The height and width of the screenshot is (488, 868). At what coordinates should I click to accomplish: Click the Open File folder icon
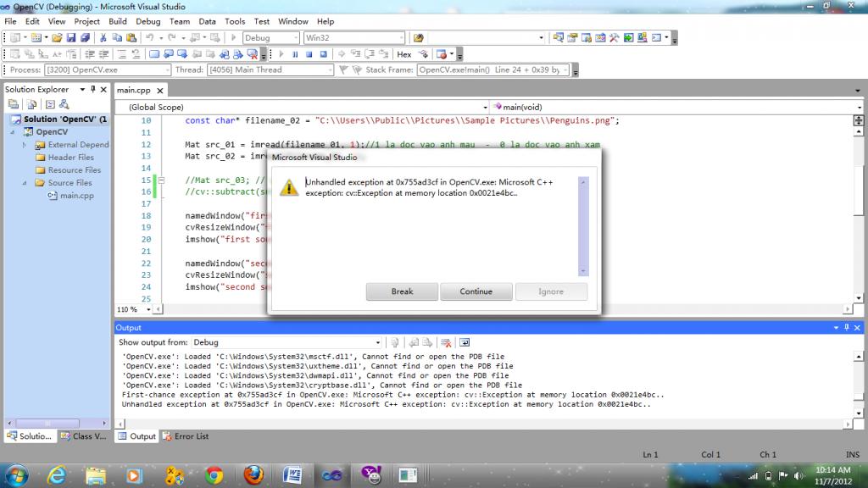[x=57, y=38]
